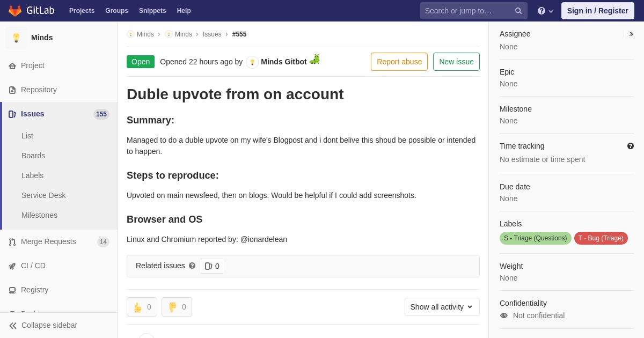
Task: Open the Projects menu in top bar
Action: [x=82, y=11]
